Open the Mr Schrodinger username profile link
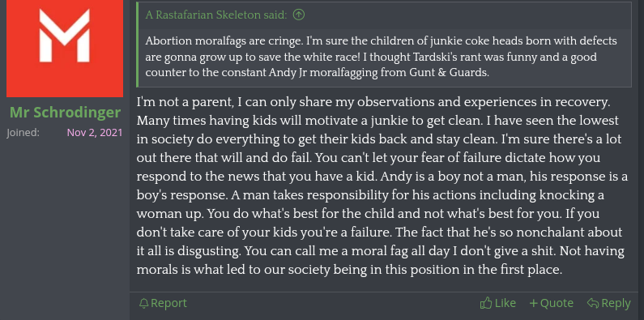The width and height of the screenshot is (644, 320). pos(66,112)
